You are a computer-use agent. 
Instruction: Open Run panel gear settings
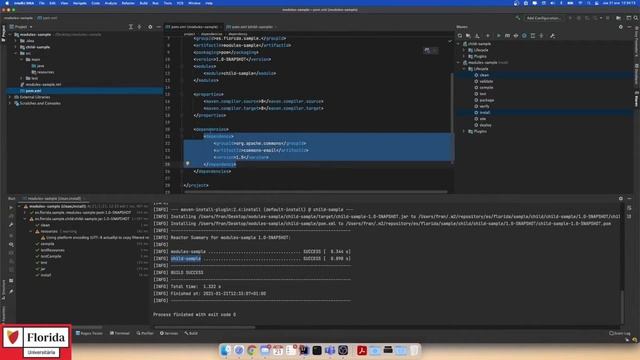pyautogui.click(x=621, y=198)
